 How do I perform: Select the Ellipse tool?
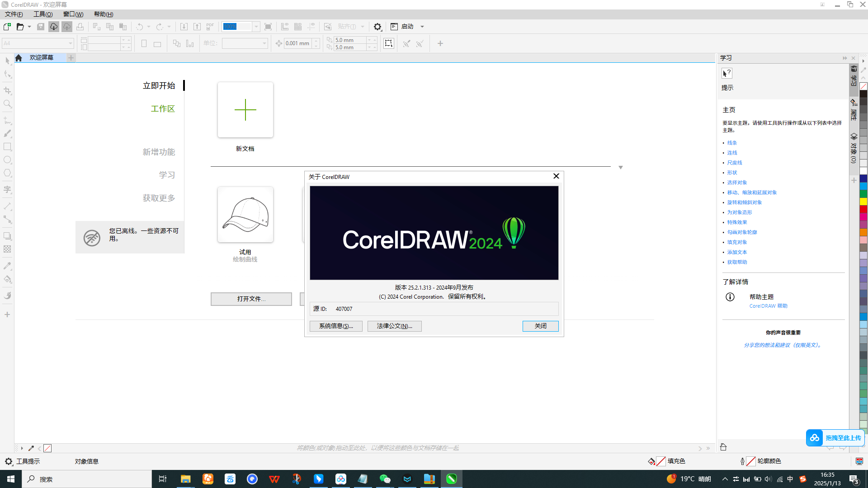(7, 160)
